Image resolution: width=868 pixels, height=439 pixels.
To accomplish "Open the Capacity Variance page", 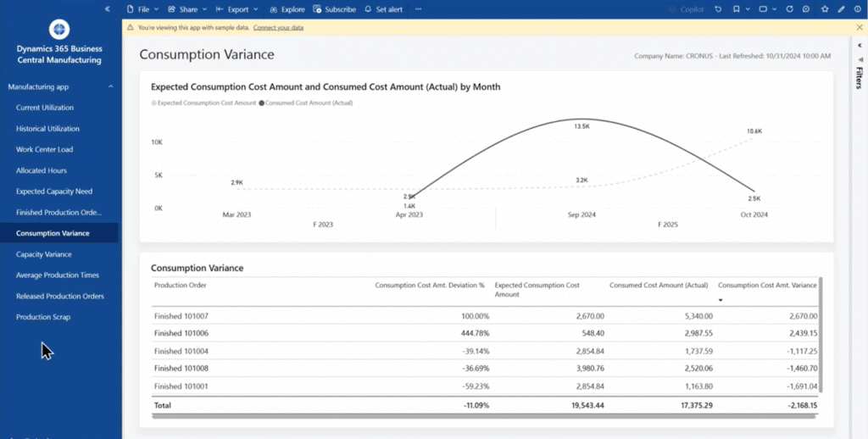I will 44,254.
